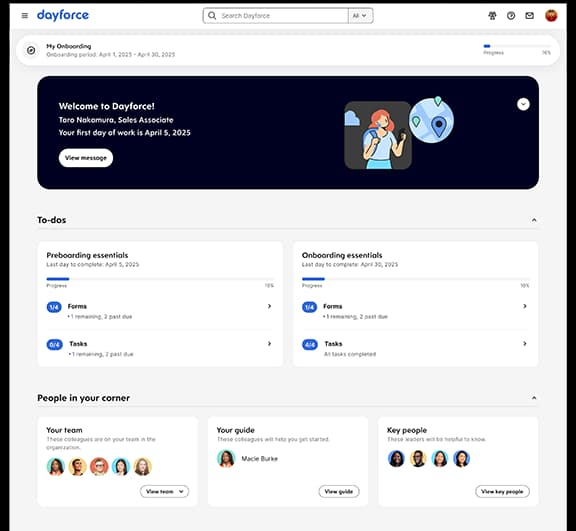
Task: Click the 'Your team' card title
Action: (x=64, y=430)
